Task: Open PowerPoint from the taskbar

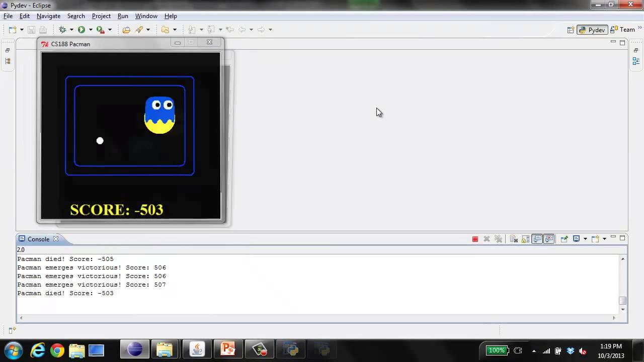Action: point(228,350)
